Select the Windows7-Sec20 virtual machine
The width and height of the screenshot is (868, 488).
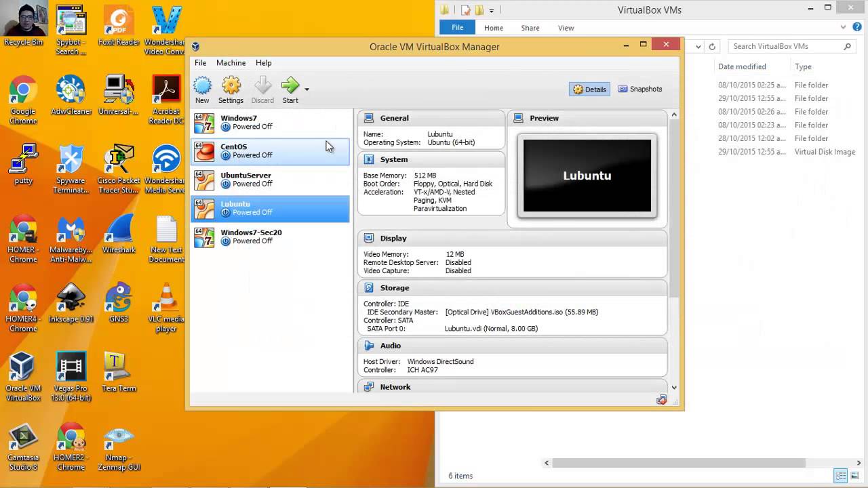(270, 237)
